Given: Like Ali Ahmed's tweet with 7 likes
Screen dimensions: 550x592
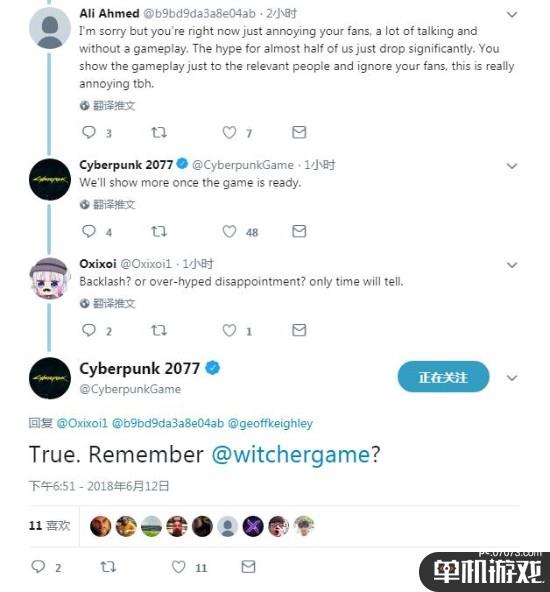Looking at the screenshot, I should coord(229,132).
